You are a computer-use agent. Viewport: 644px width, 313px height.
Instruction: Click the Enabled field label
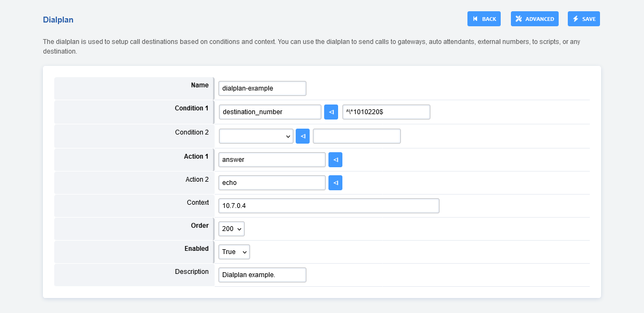click(196, 249)
